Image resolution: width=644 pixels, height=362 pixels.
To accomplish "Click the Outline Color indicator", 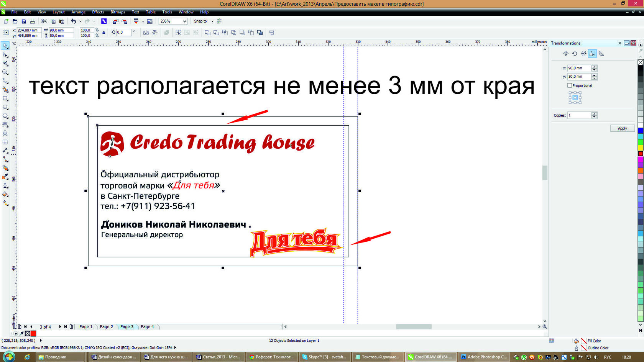I will (584, 348).
